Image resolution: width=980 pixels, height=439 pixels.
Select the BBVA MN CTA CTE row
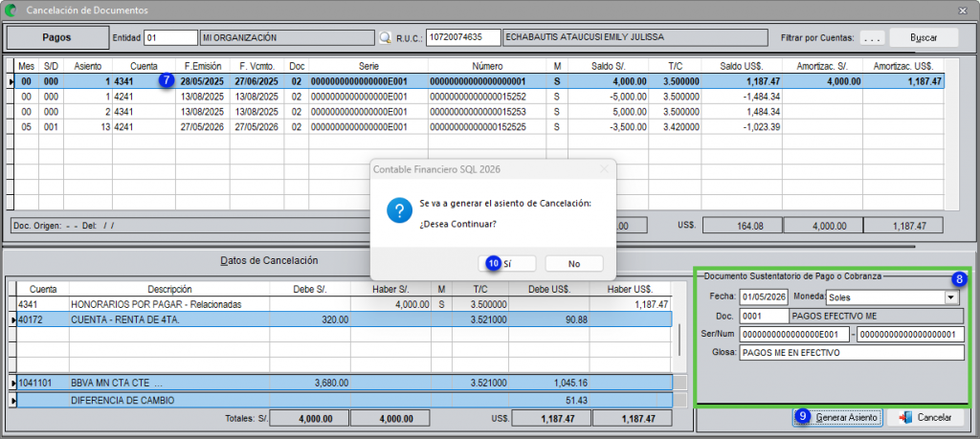pos(343,382)
